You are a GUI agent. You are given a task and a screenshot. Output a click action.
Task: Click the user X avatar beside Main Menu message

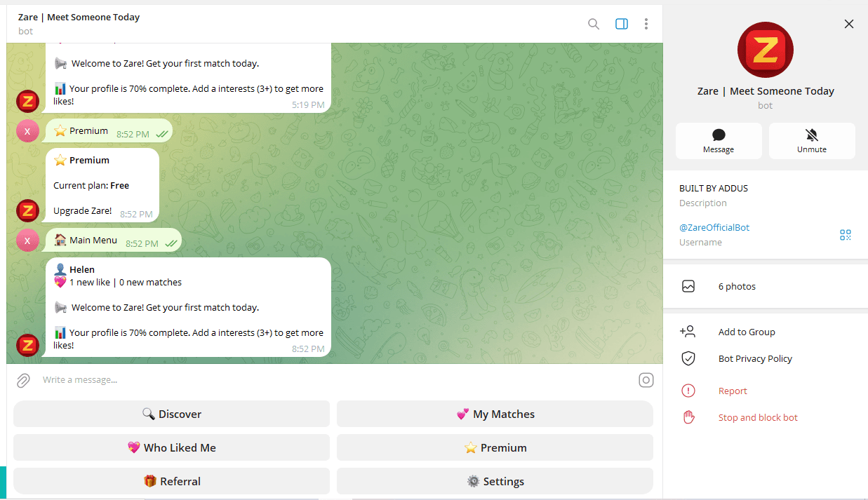pyautogui.click(x=27, y=240)
